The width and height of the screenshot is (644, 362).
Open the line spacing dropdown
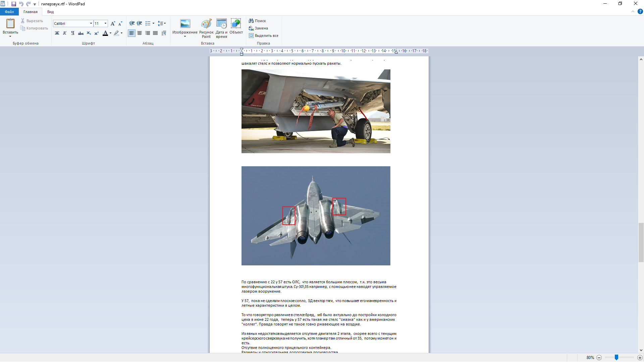(x=162, y=23)
